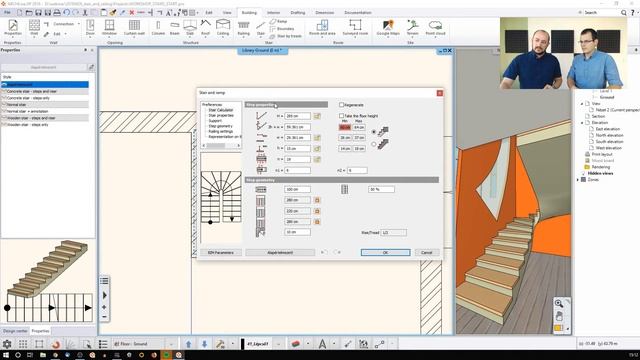Open the Properties tool in ribbon
Screen dimensions: 640x360
pos(13,28)
